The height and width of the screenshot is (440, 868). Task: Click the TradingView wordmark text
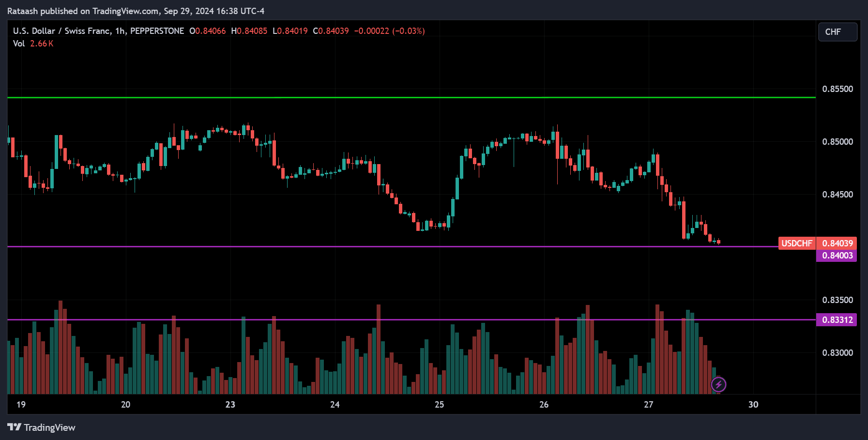click(x=49, y=427)
